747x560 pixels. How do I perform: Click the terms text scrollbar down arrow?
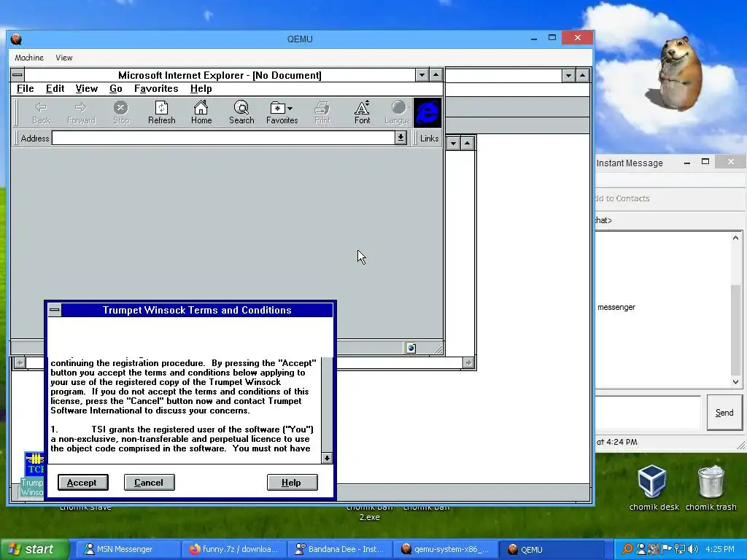(x=327, y=458)
